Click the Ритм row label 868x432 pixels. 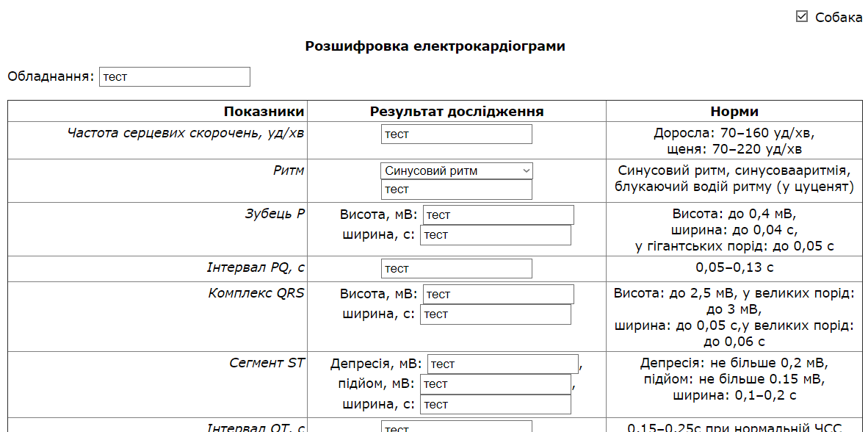288,170
